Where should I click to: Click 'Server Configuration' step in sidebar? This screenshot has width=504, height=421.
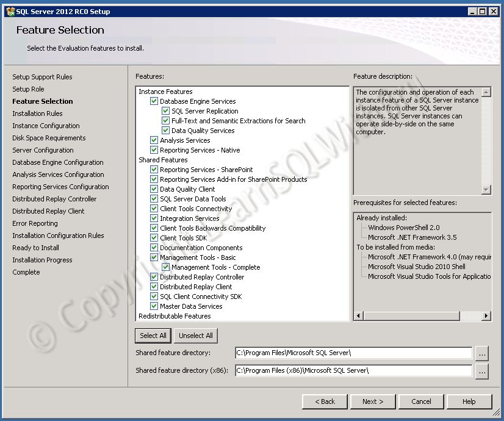[43, 150]
